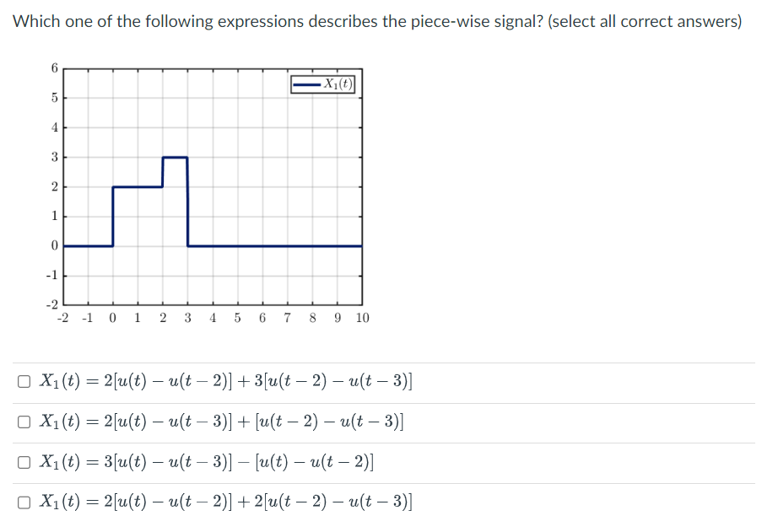The height and width of the screenshot is (532, 762).
Task: Check the third answer option checkbox
Action: (23, 461)
